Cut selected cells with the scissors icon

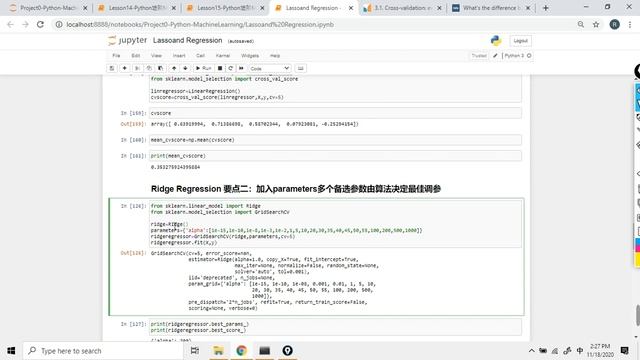click(x=137, y=68)
